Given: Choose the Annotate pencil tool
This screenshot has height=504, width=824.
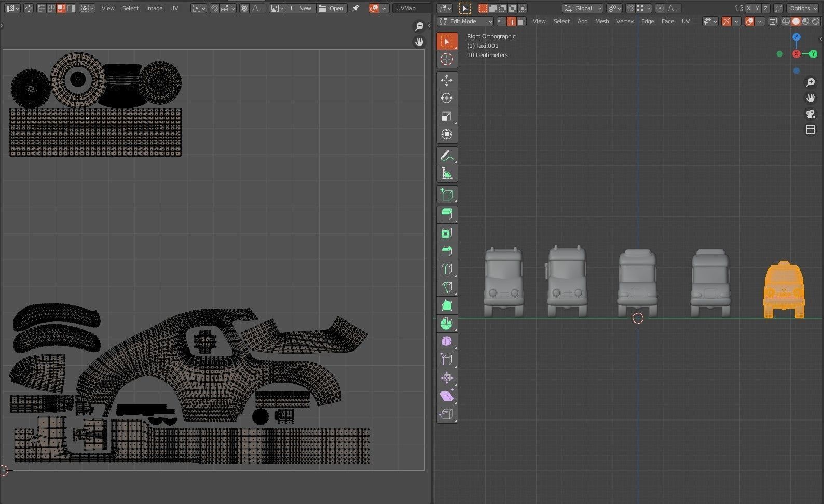Looking at the screenshot, I should tap(447, 156).
